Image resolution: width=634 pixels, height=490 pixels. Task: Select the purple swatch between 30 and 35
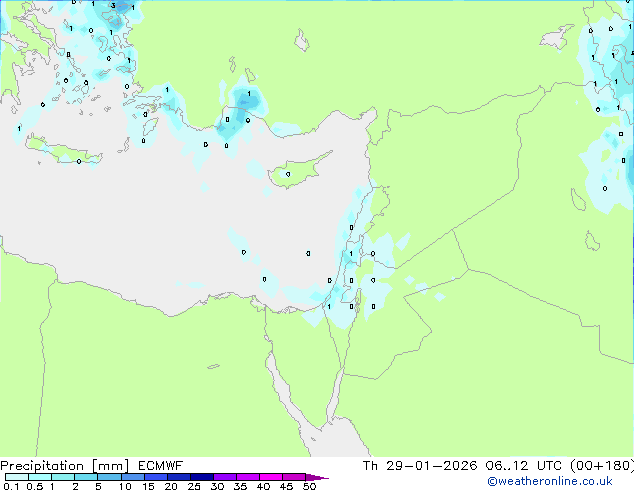click(225, 477)
